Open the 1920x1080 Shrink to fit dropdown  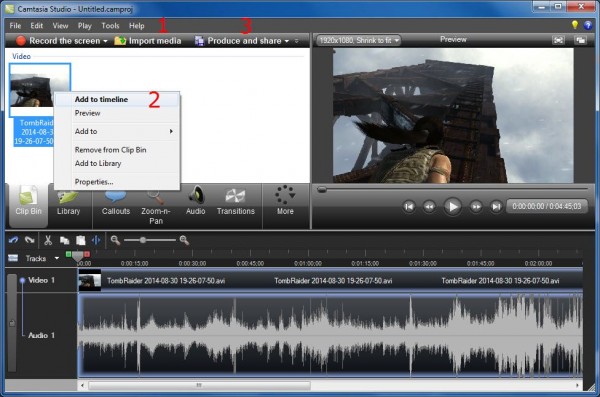click(359, 40)
